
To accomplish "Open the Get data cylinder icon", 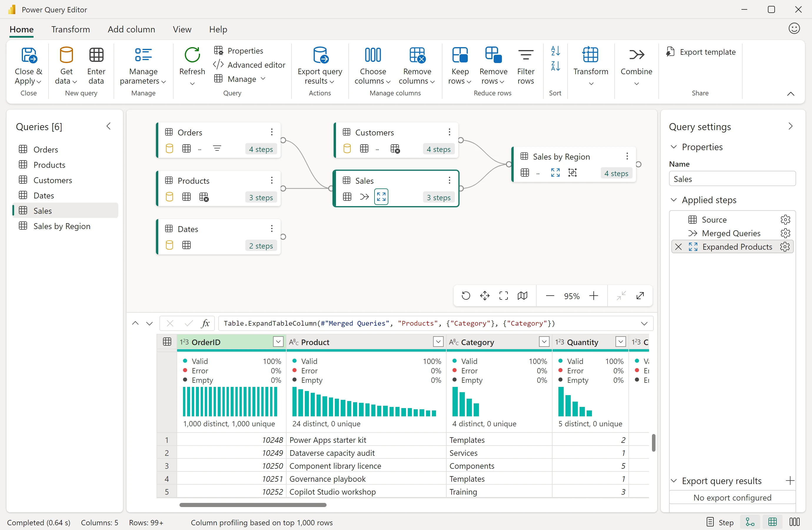I will point(66,55).
